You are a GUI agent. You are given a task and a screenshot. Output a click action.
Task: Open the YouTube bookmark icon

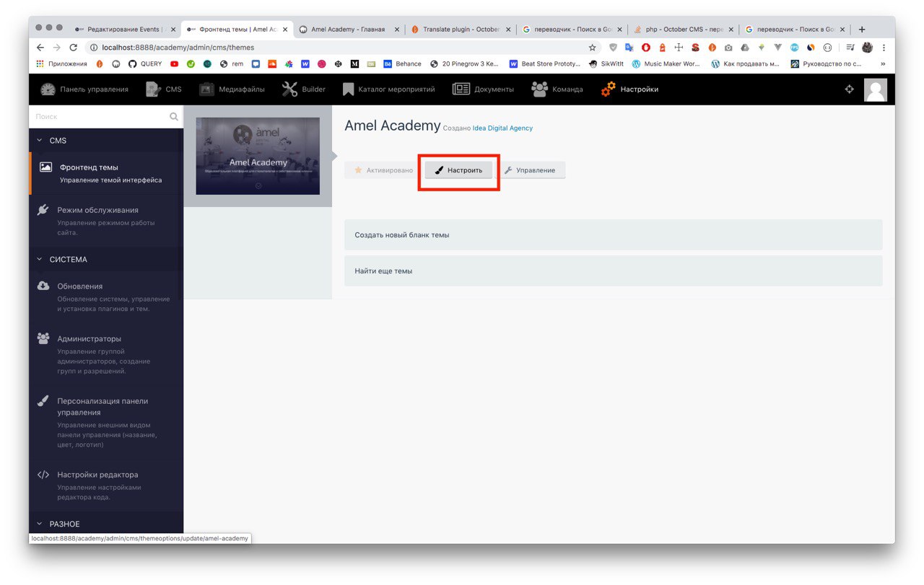[175, 63]
